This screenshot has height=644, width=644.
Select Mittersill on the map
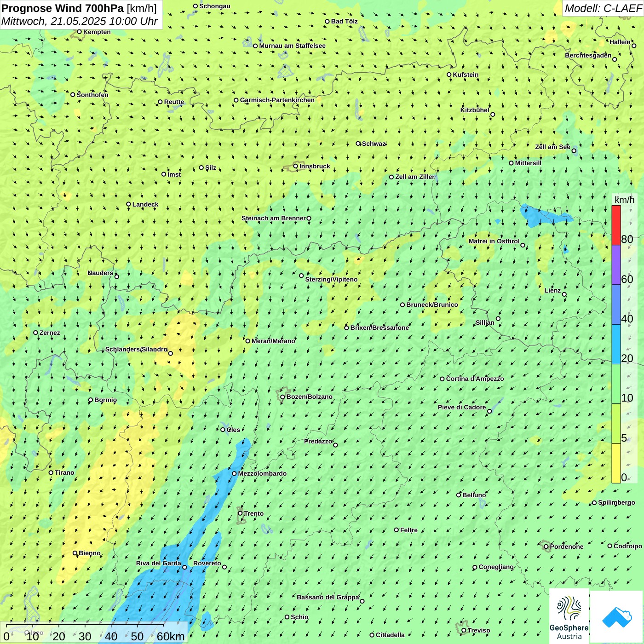[528, 163]
